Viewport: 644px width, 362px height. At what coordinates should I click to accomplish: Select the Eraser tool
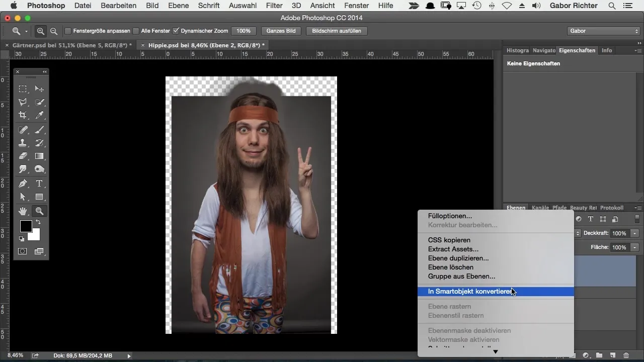click(23, 156)
